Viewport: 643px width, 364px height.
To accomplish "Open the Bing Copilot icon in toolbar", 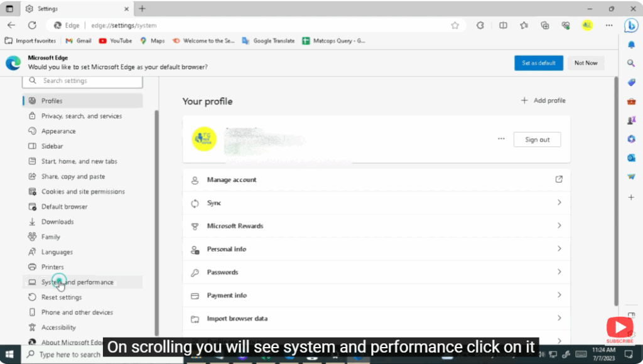I will 632,25.
